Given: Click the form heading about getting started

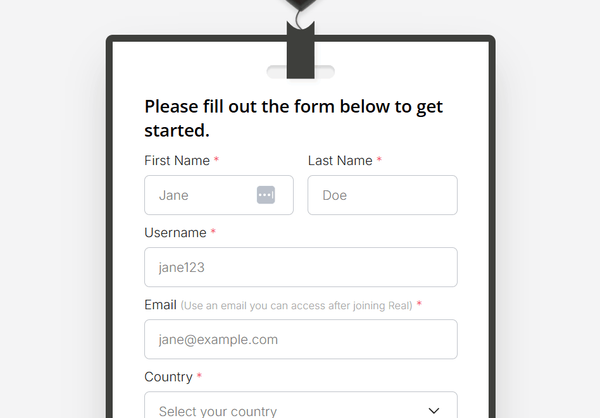Looking at the screenshot, I should 293,118.
